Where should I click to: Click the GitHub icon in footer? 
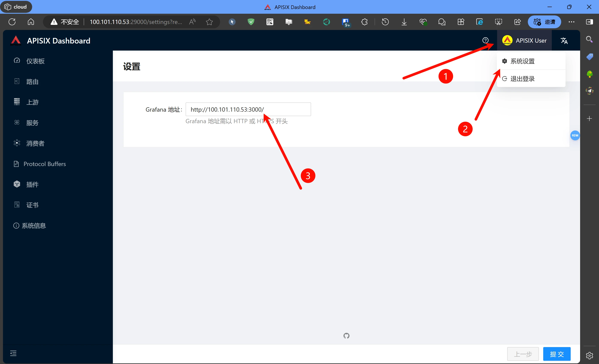[346, 336]
